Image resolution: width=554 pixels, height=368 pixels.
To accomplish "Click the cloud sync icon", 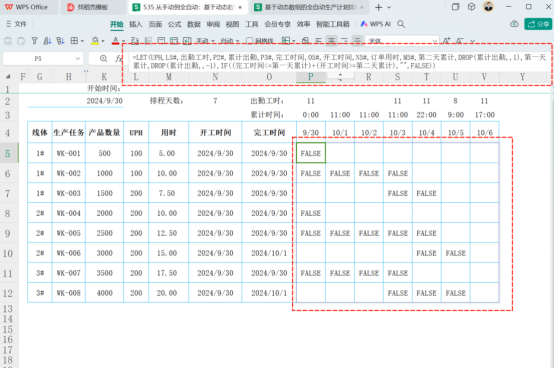I will tap(514, 24).
